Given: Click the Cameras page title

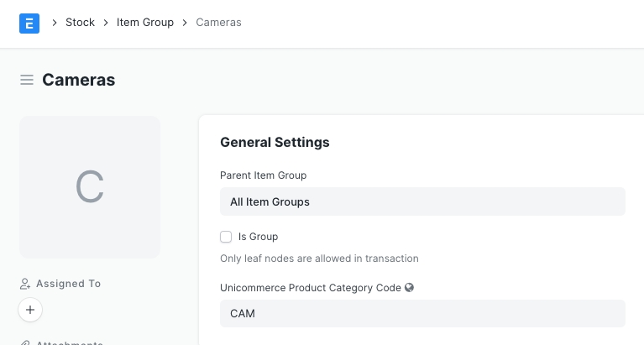Looking at the screenshot, I should click(79, 80).
